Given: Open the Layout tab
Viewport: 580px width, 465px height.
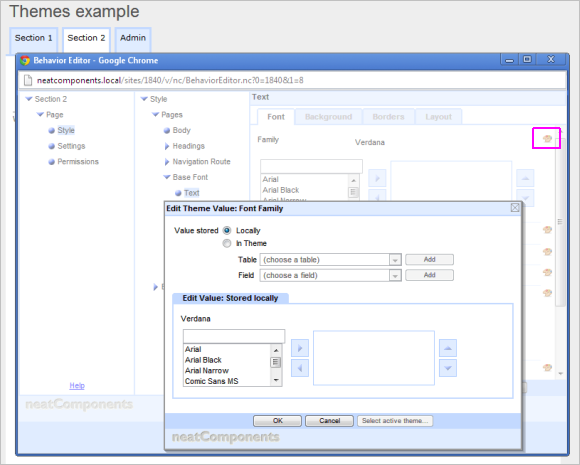Looking at the screenshot, I should click(x=438, y=117).
